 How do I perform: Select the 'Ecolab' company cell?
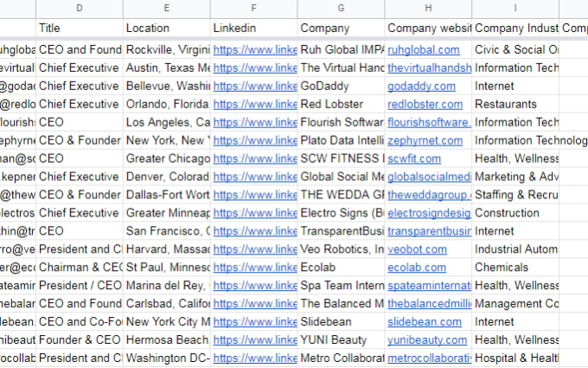342,268
